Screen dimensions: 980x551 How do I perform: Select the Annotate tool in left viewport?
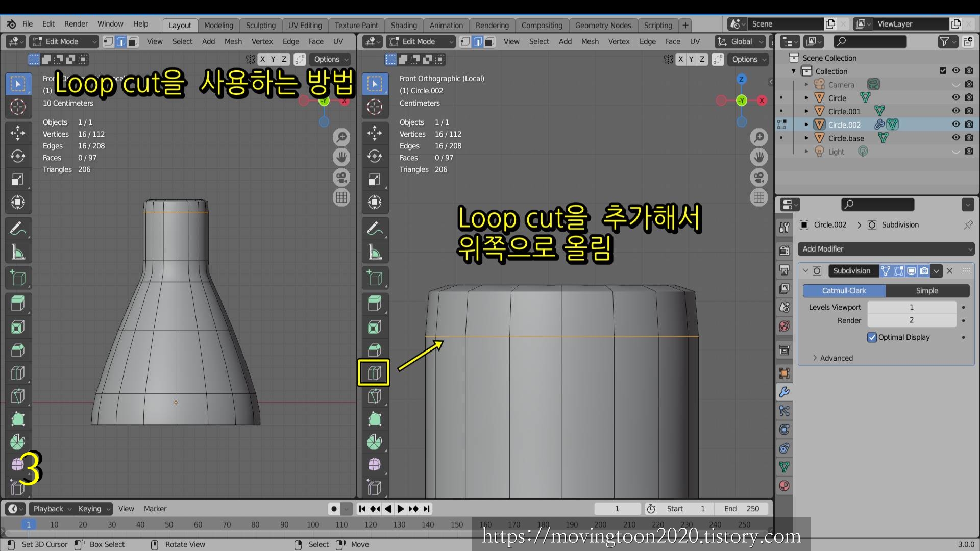18,229
